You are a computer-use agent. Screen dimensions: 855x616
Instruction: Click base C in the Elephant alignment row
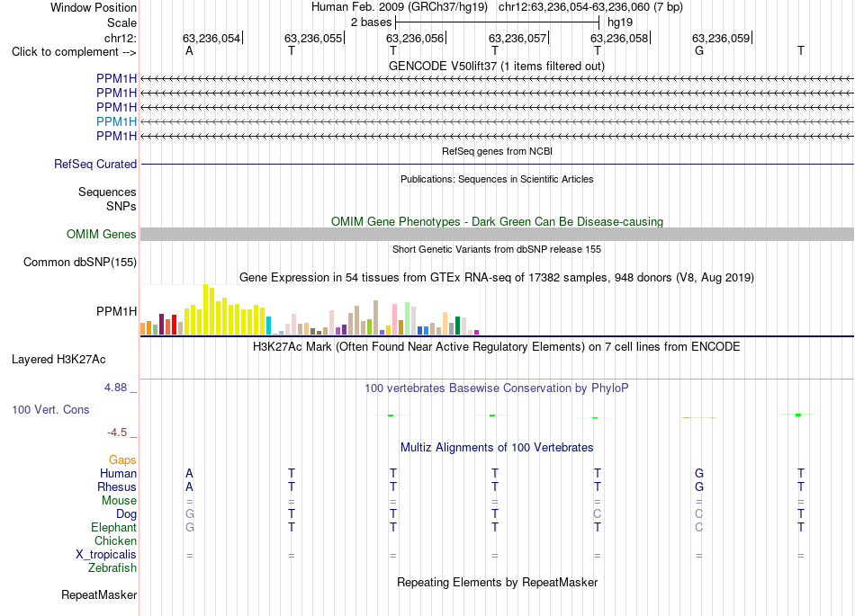pos(699,527)
